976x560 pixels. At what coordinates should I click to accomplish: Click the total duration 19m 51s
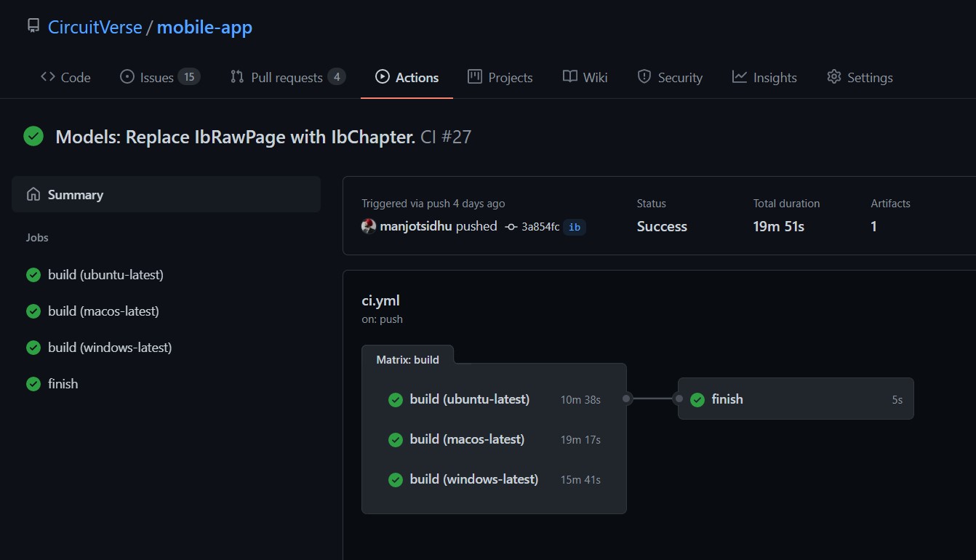click(x=779, y=226)
